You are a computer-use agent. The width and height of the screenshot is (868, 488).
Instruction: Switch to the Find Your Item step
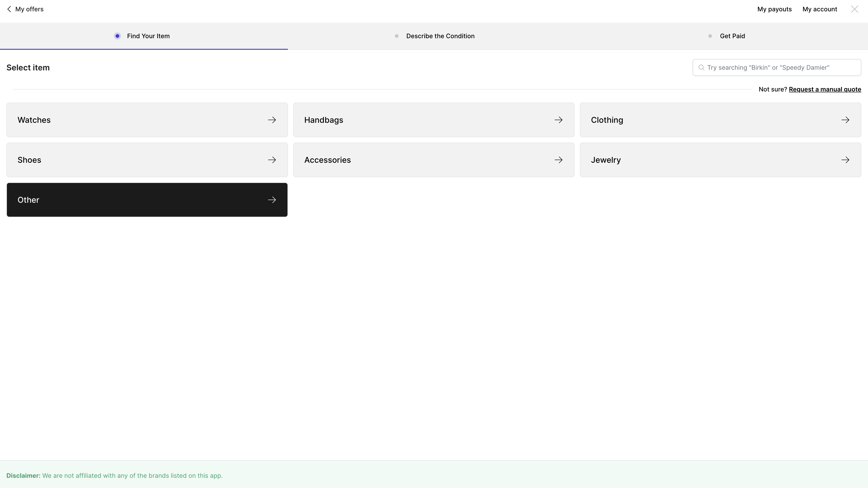tap(144, 36)
